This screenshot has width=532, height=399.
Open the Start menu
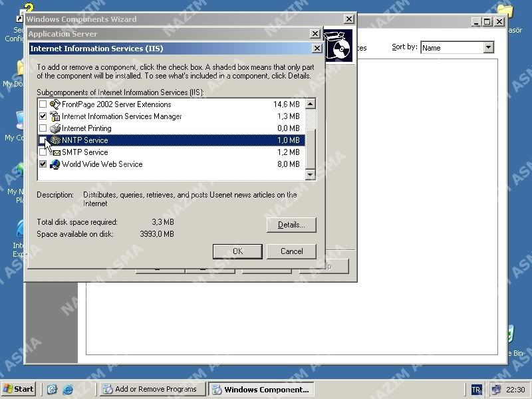pyautogui.click(x=19, y=389)
